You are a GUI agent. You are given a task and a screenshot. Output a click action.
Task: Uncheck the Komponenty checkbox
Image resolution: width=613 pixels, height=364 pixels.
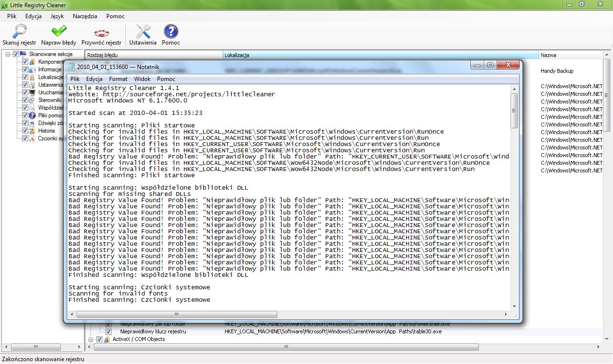pyautogui.click(x=25, y=62)
